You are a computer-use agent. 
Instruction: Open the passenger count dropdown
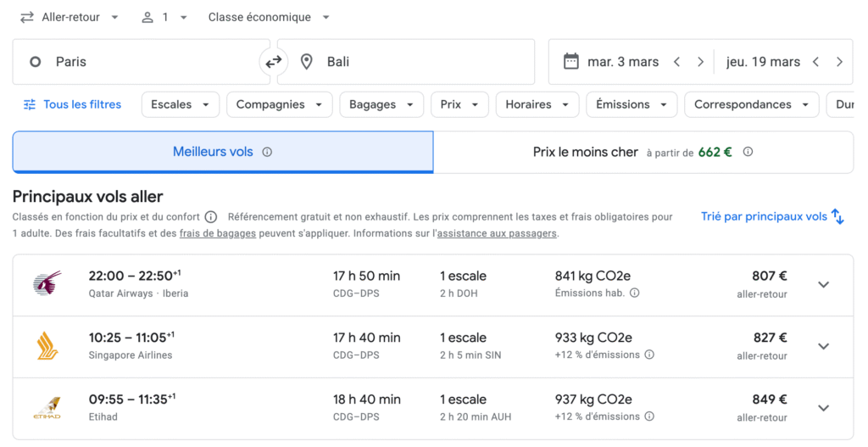[x=164, y=17]
